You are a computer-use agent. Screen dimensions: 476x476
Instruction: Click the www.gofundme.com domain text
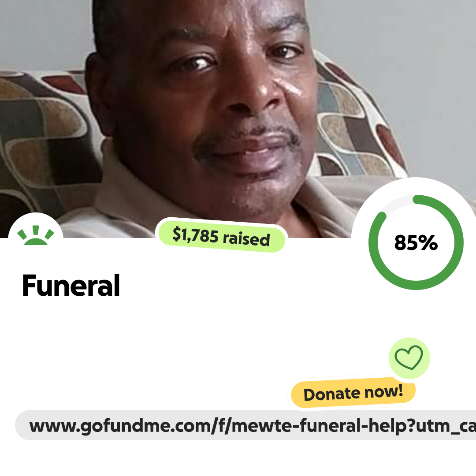(120, 426)
